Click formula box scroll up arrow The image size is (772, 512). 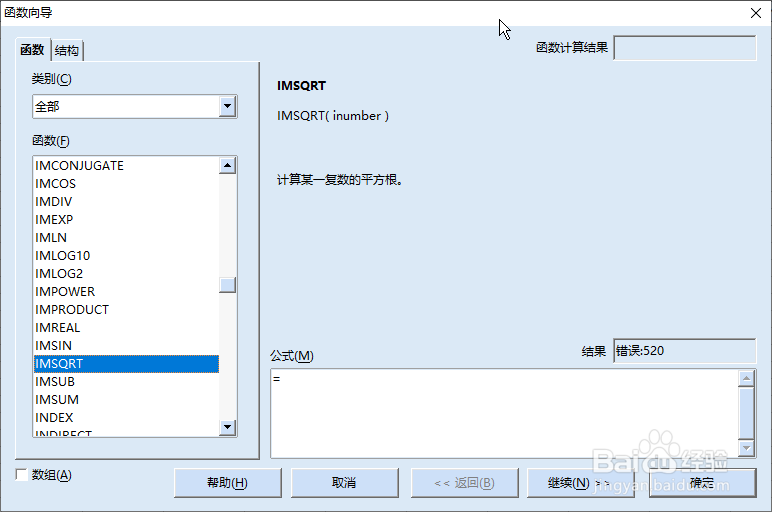coord(746,378)
